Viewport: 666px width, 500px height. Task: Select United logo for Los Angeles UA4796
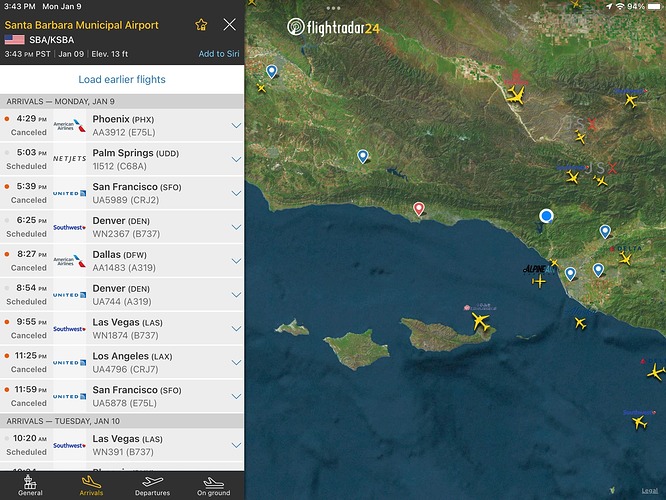coord(70,362)
